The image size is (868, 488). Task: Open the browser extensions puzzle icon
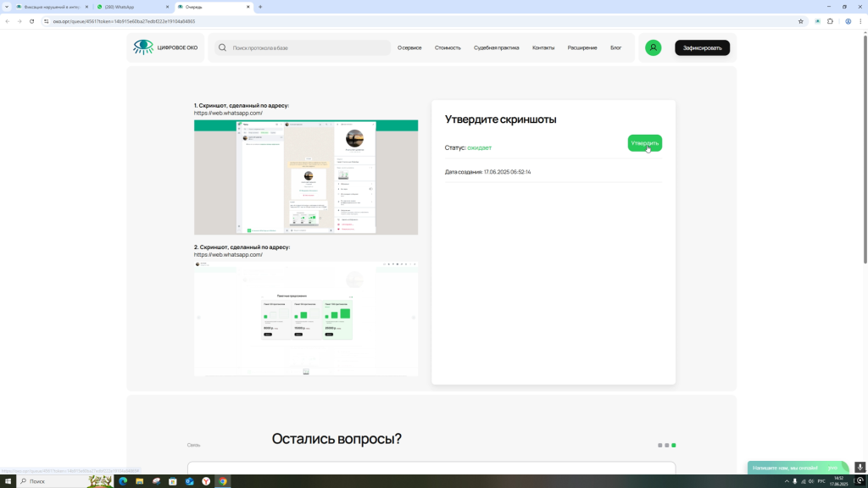tap(830, 21)
